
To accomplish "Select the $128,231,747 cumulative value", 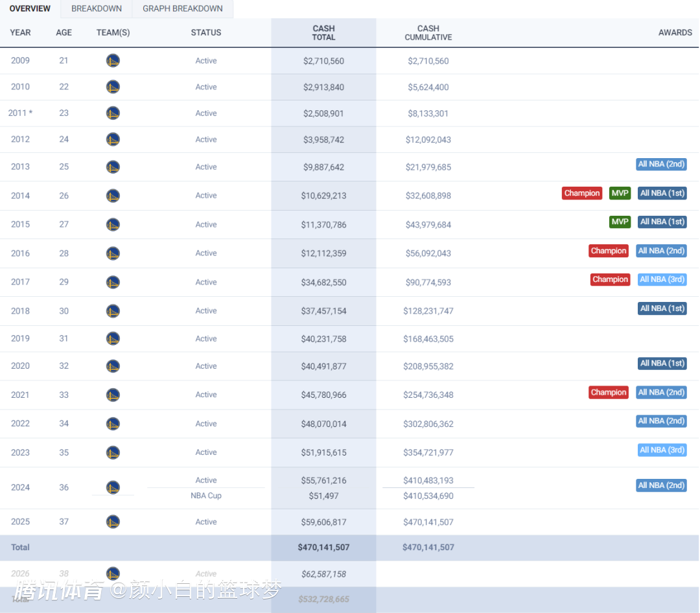I will pos(428,311).
